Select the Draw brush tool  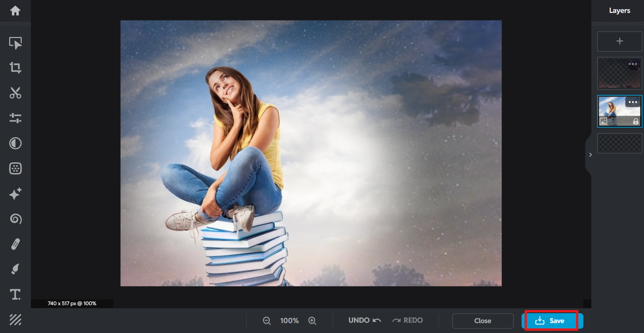coord(15,269)
